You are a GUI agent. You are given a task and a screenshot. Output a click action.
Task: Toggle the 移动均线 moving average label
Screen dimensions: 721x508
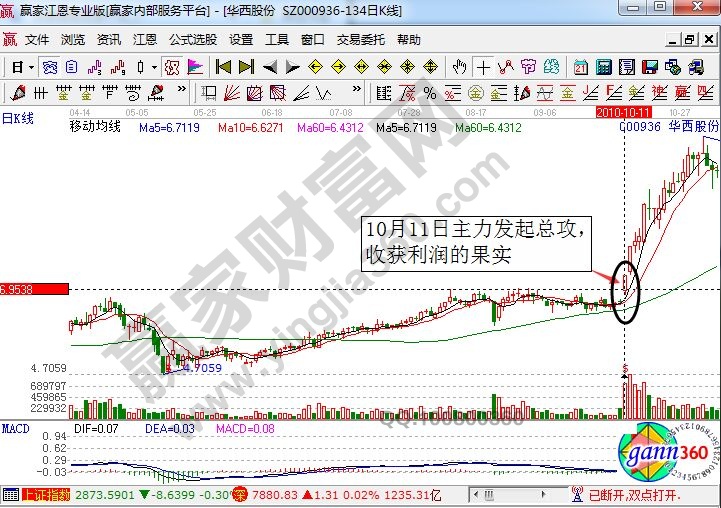[94, 128]
